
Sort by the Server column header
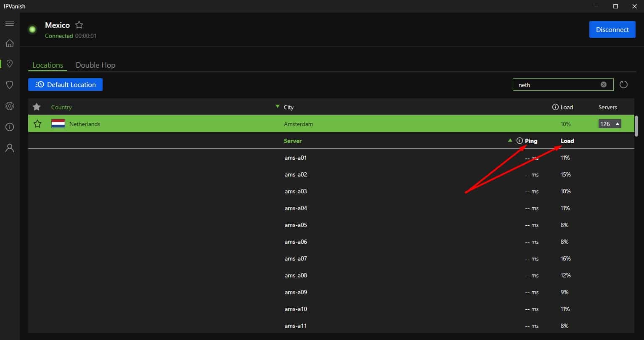293,141
